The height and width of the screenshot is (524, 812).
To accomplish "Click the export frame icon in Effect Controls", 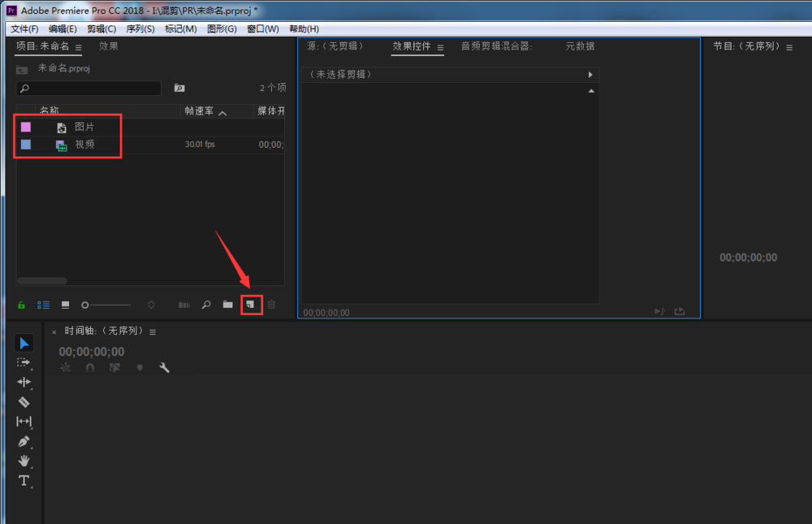I will (x=680, y=311).
